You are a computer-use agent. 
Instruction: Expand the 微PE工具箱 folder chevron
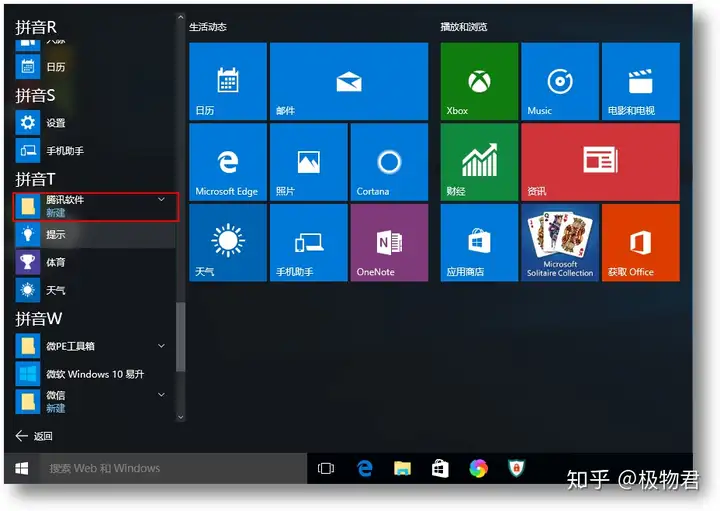(x=161, y=346)
